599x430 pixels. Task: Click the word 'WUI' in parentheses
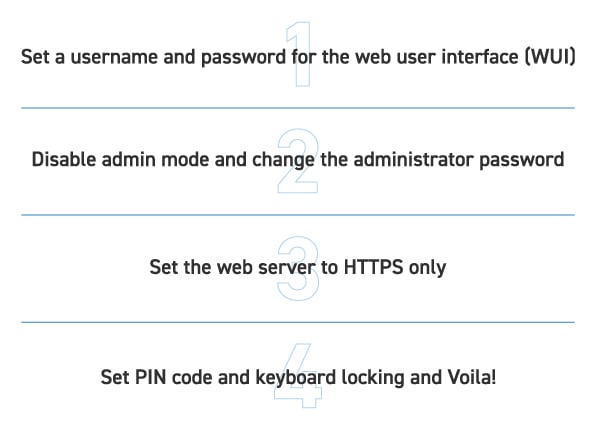click(x=550, y=57)
